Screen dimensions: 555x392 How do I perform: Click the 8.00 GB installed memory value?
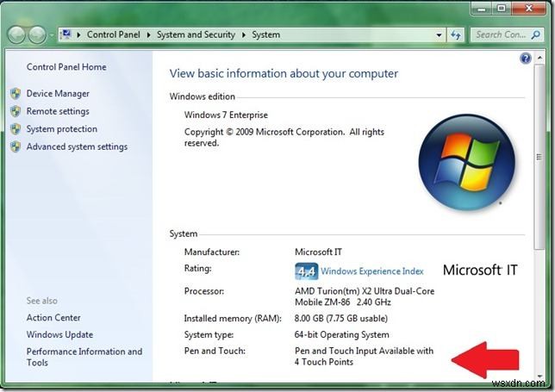click(x=341, y=319)
